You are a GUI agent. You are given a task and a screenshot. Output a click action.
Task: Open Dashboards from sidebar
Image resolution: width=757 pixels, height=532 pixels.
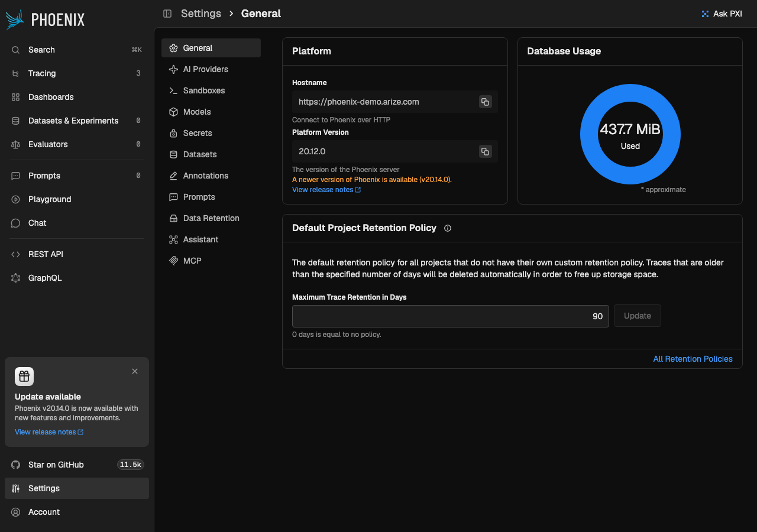point(77,97)
